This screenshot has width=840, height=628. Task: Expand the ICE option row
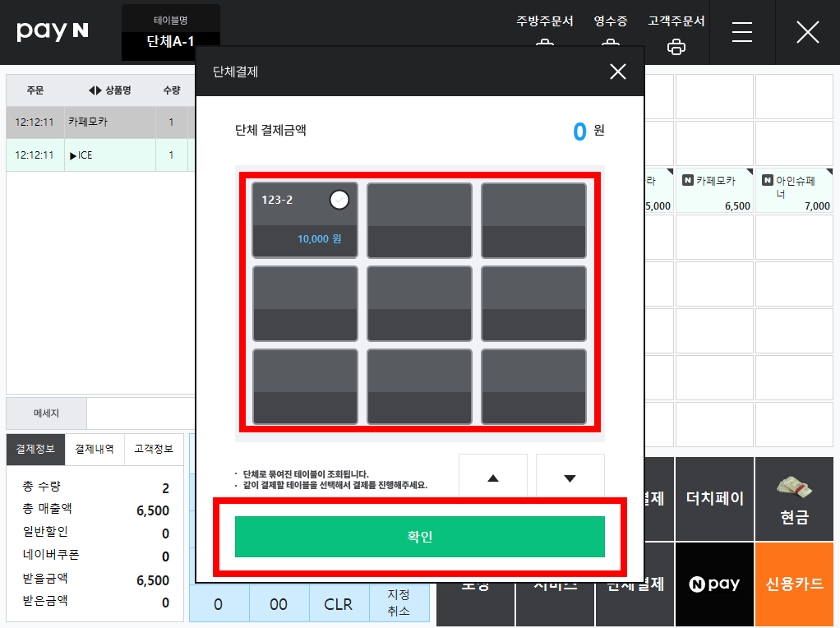point(99,155)
